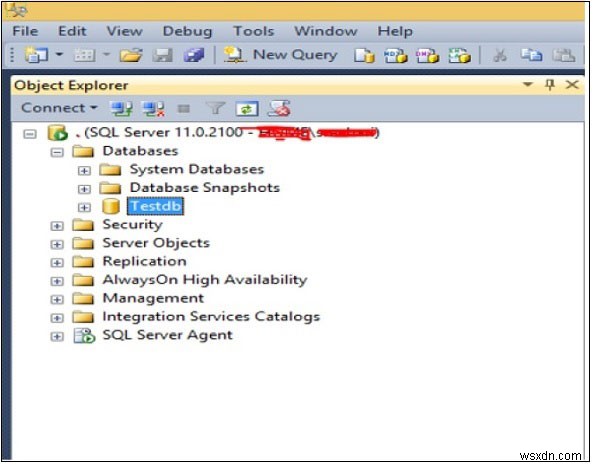Select the Security tree item
Screen dimensions: 593x466
coord(133,225)
